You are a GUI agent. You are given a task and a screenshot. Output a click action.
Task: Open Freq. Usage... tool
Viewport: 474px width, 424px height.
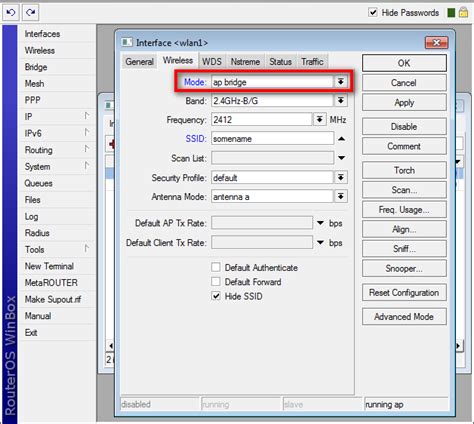404,210
